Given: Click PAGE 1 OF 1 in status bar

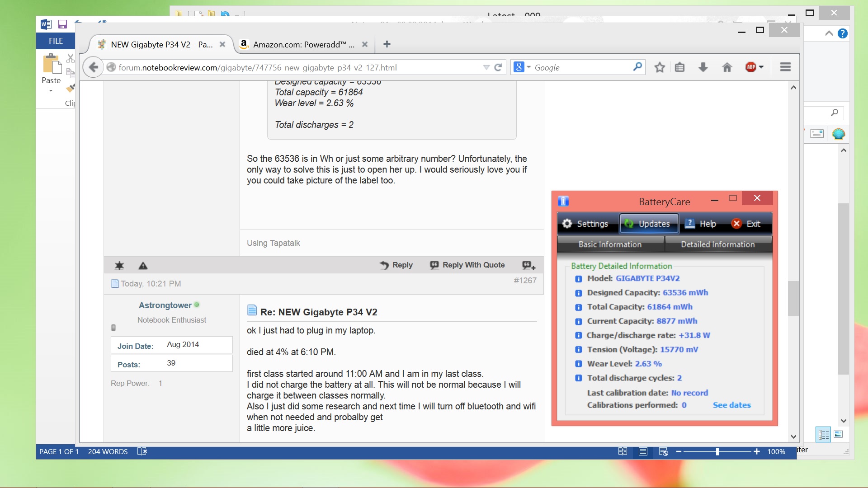Looking at the screenshot, I should coord(59,451).
